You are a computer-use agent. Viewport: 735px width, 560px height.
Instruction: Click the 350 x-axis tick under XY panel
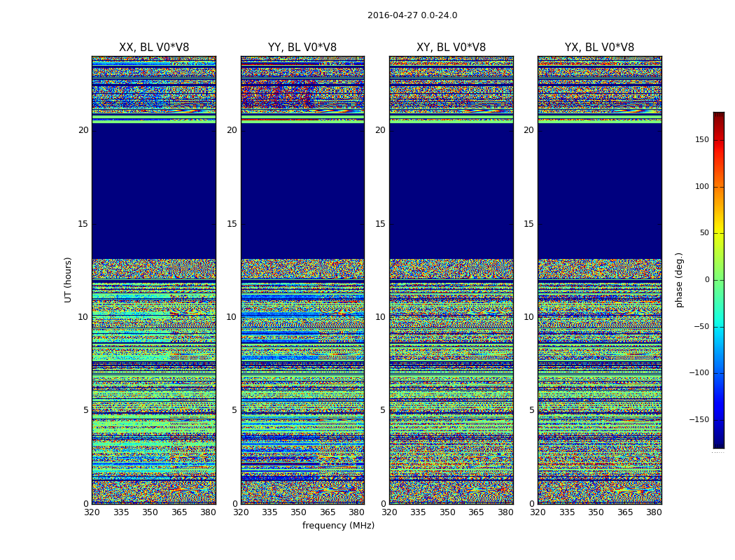coord(447,512)
